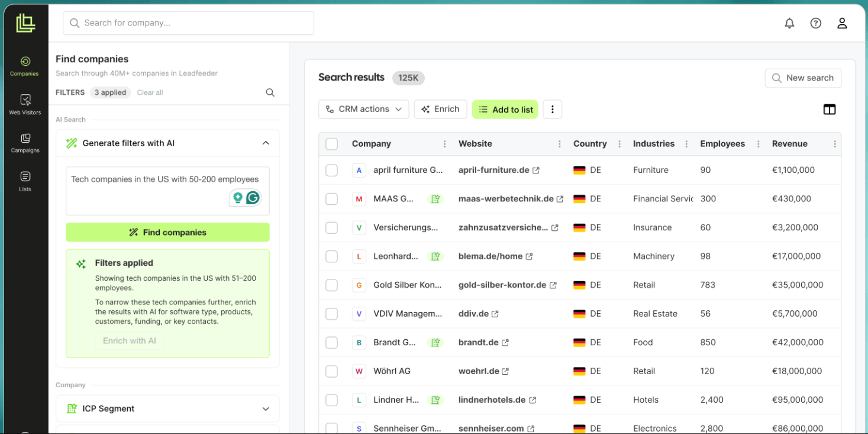Image resolution: width=868 pixels, height=434 pixels.
Task: Select the Versicherungs row checkbox
Action: coord(332,228)
